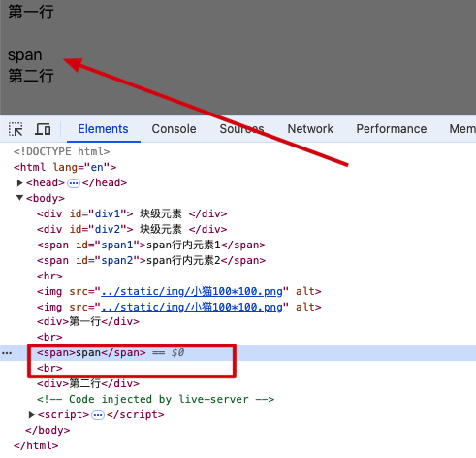476x458 pixels.
Task: Select the span1 element row
Action: pyautogui.click(x=151, y=245)
